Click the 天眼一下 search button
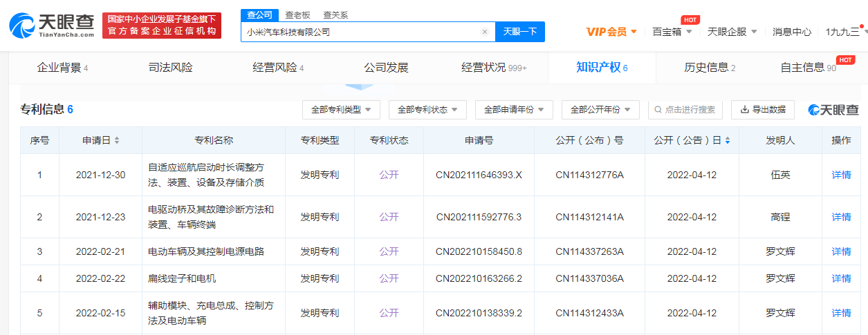Screen dimensions: 868x335 click(x=520, y=32)
